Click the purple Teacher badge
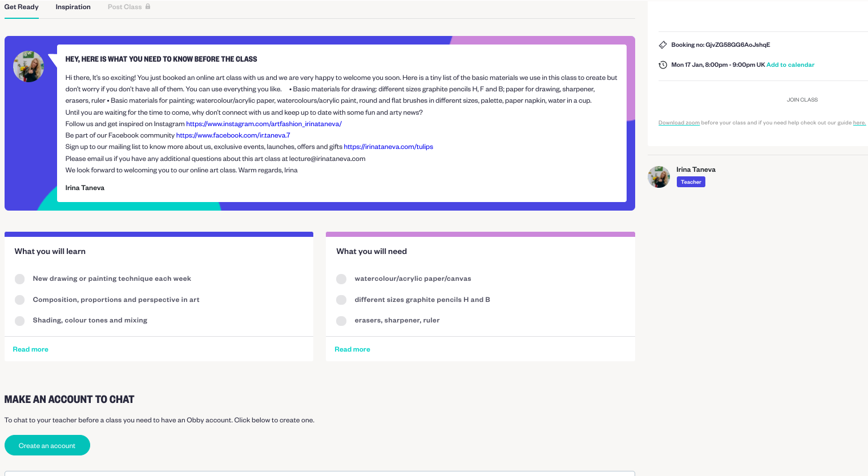The height and width of the screenshot is (476, 868). click(x=691, y=182)
